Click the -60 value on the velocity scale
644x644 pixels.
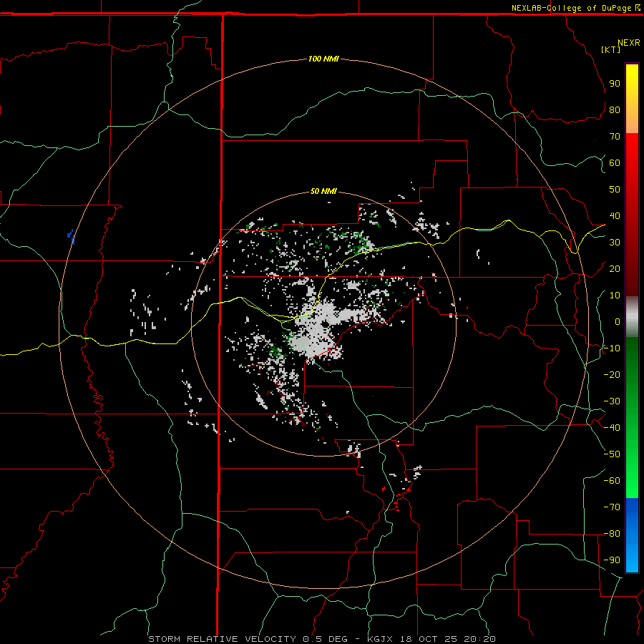coord(612,481)
